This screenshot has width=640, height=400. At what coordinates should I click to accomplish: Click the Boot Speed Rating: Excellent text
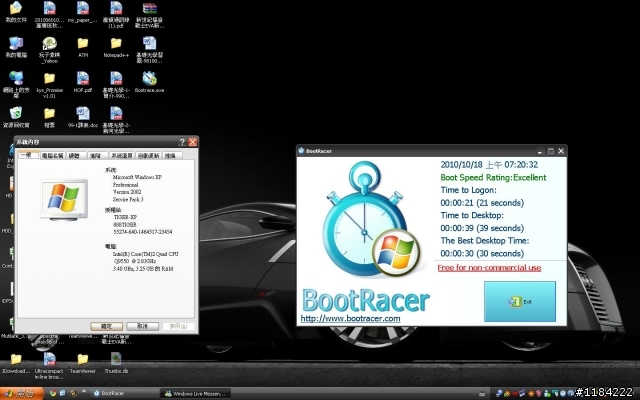[x=493, y=178]
